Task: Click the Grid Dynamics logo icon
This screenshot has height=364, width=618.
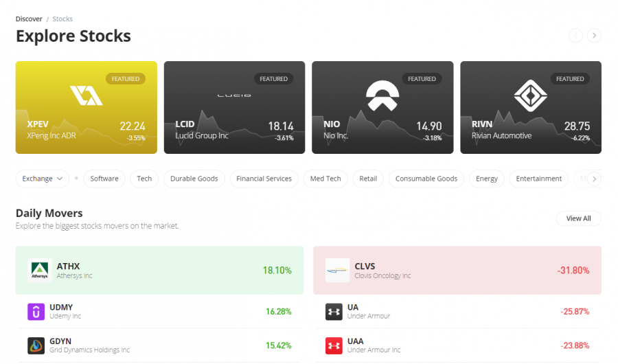Action: [x=36, y=345]
